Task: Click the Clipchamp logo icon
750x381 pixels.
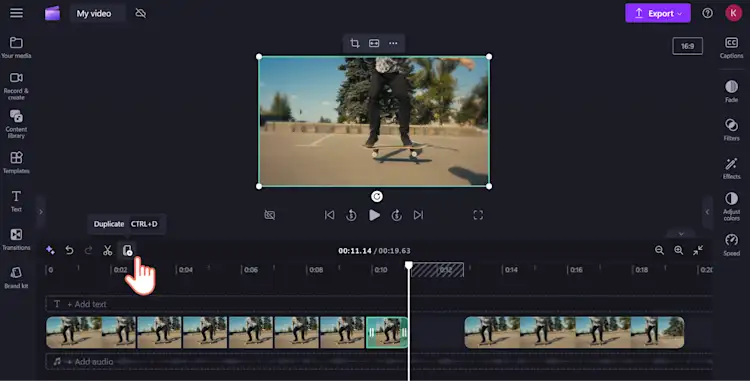Action: point(52,13)
